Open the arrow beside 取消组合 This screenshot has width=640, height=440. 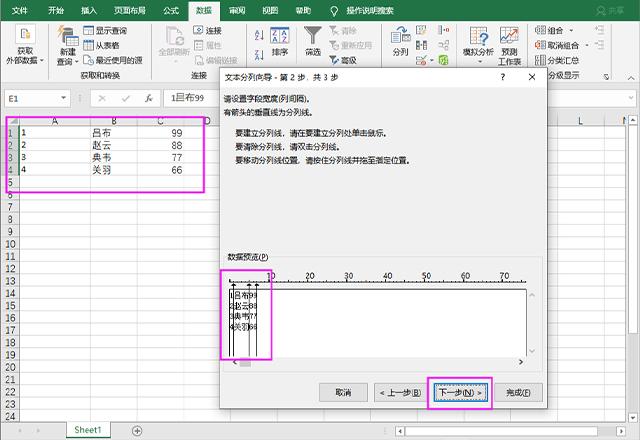tap(587, 45)
